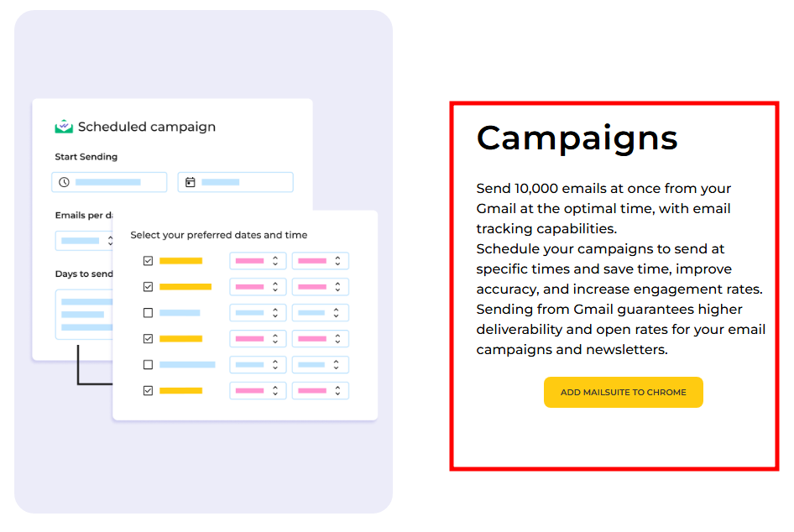This screenshot has width=794, height=532.
Task: Click the Emails per day stepper arrows
Action: [110, 241]
